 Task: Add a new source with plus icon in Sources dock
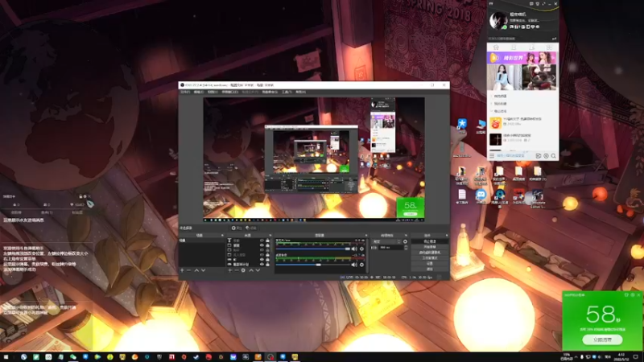tap(229, 270)
